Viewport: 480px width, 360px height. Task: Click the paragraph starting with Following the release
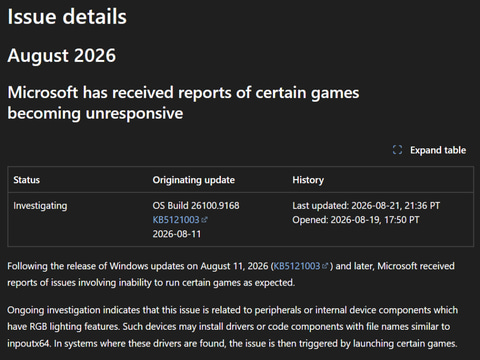[x=231, y=274]
